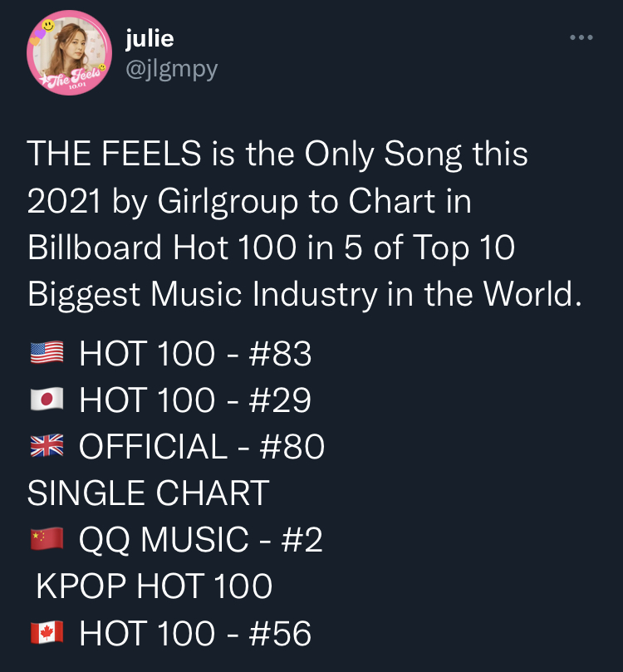This screenshot has height=672, width=623.
Task: Click 'THE FEELS' at tweet start
Action: tap(114, 154)
